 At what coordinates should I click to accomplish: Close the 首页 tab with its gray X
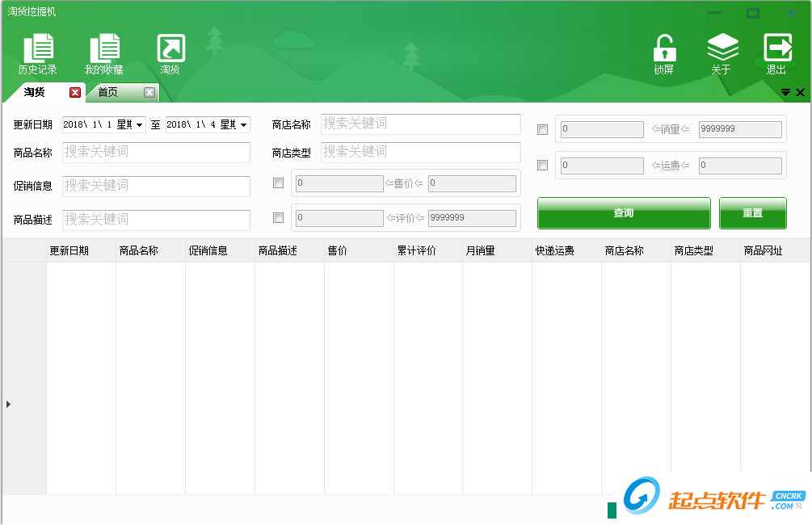pos(149,92)
